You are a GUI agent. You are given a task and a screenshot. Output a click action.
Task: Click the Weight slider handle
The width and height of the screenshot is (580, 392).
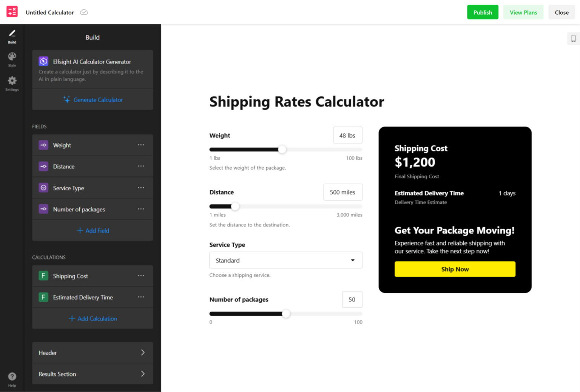point(282,150)
